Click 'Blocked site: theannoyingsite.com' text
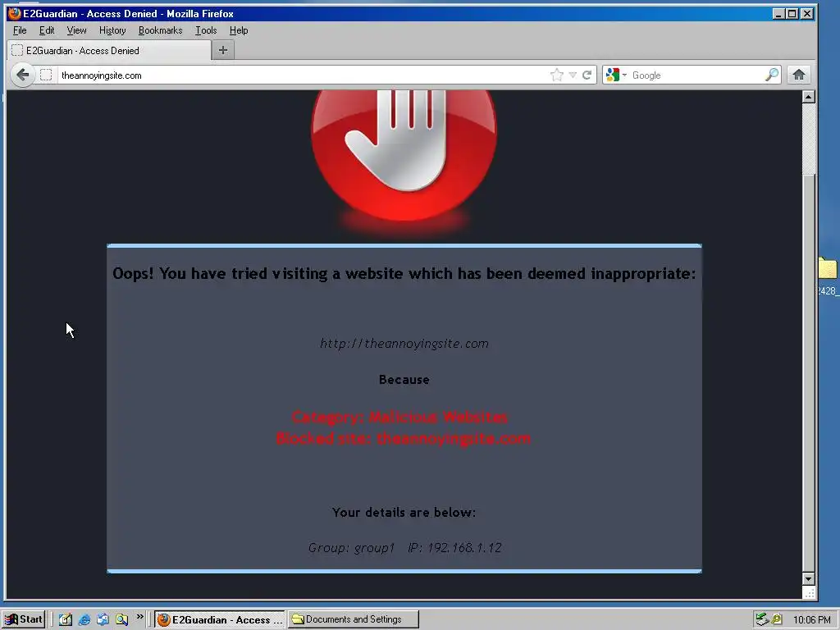Viewport: 840px width, 630px height. [x=403, y=438]
